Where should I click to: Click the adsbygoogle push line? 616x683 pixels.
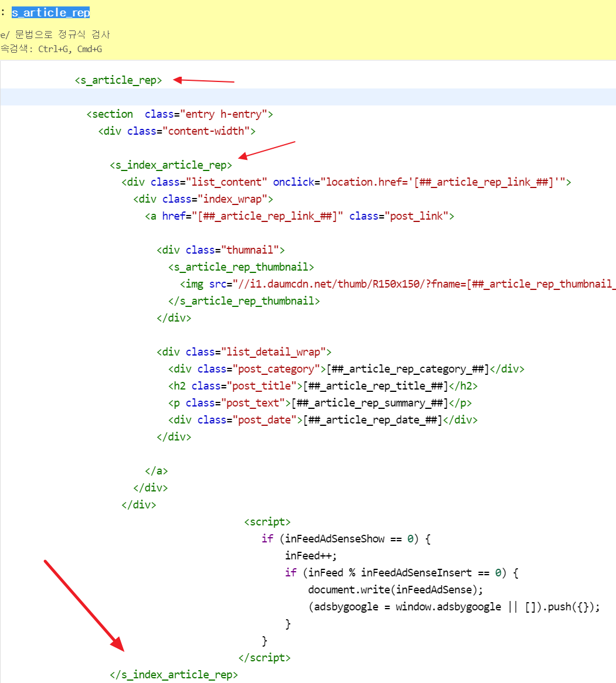pyautogui.click(x=454, y=607)
